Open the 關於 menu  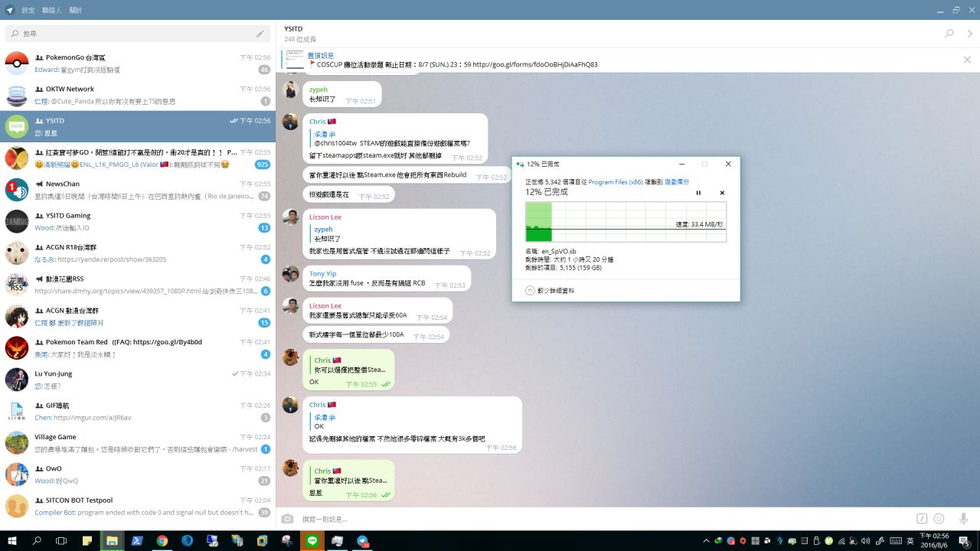76,11
